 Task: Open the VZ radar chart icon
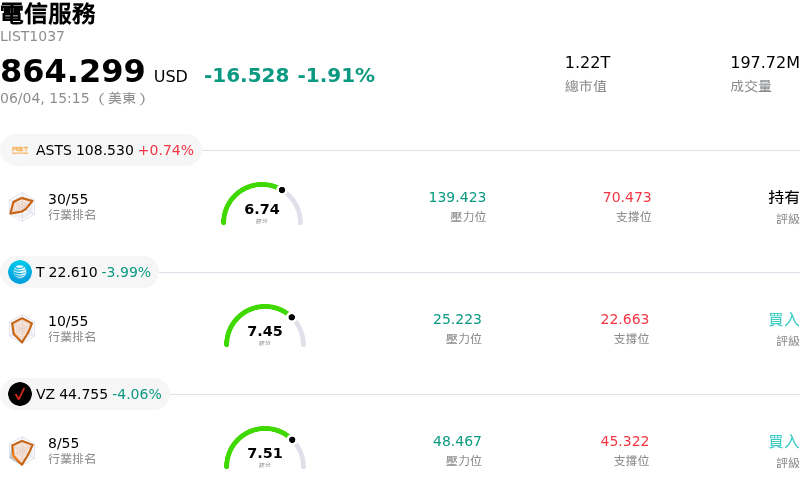[22, 451]
